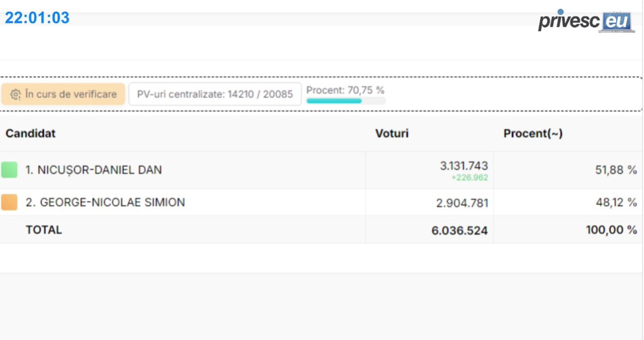Click the green +226.962 difference value
The image size is (644, 340).
[x=470, y=178]
